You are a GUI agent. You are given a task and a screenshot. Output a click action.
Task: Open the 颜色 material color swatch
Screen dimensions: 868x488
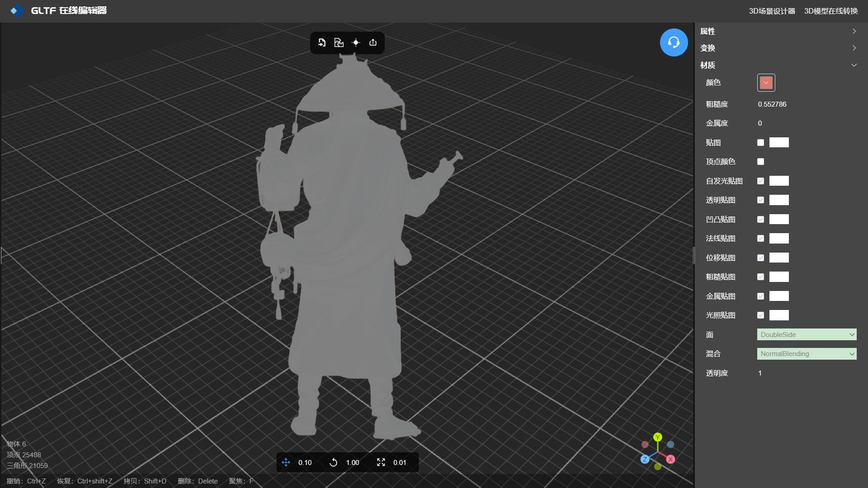tap(766, 83)
